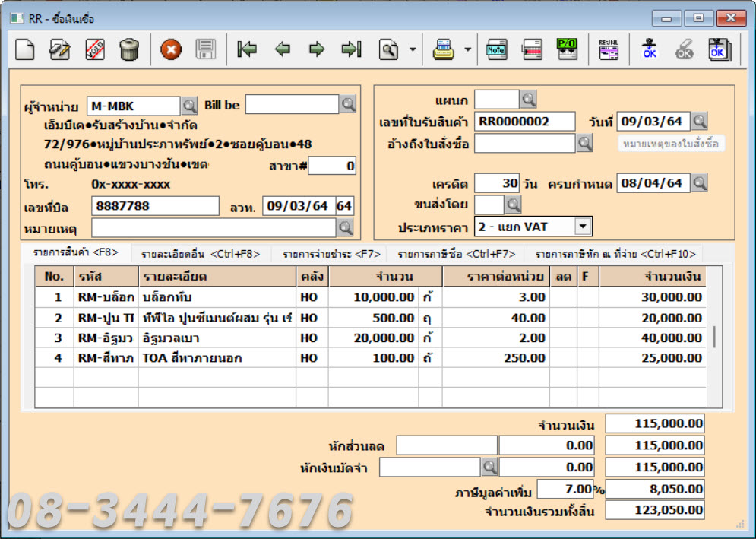Image resolution: width=756 pixels, height=539 pixels.
Task: Click VAT amount field 8,050.00
Action: [655, 490]
